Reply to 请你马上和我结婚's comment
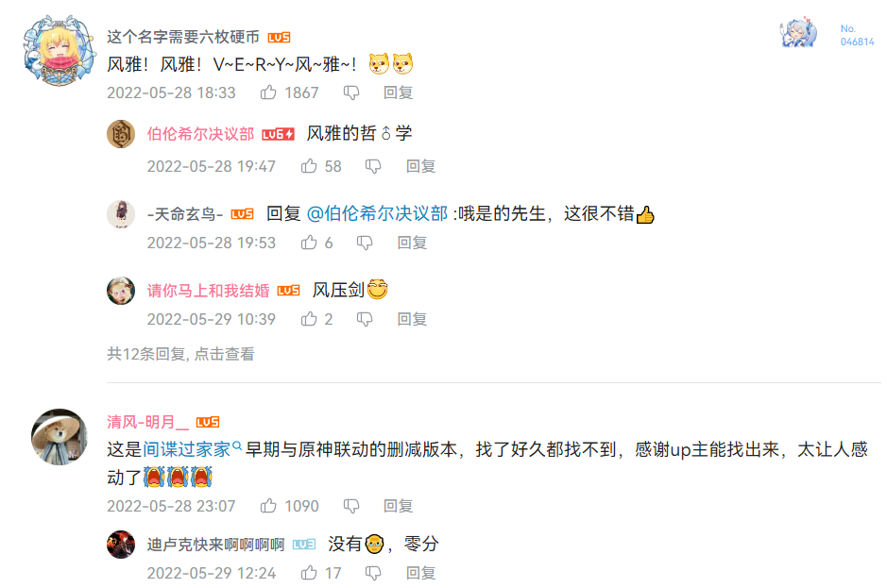 tap(411, 319)
